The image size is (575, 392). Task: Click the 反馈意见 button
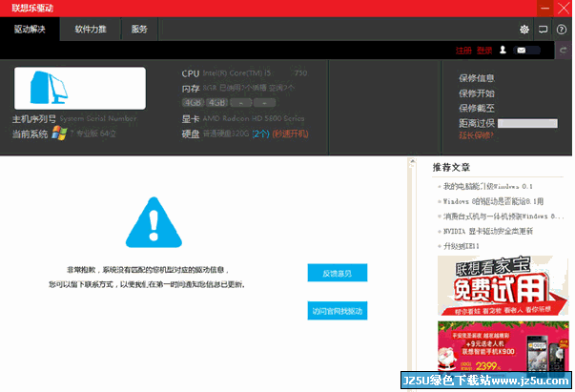(338, 273)
